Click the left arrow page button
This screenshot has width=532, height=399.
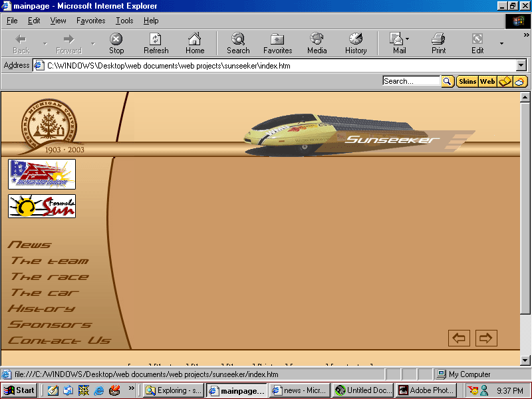coord(459,338)
